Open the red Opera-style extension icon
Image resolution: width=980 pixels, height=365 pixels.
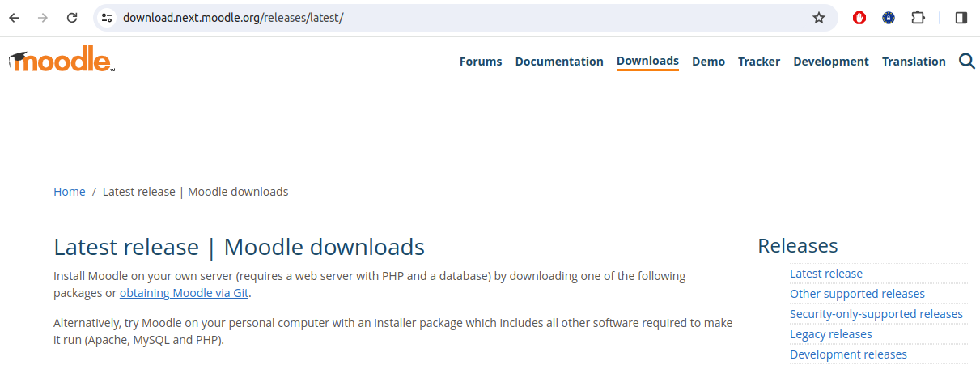pyautogui.click(x=859, y=18)
